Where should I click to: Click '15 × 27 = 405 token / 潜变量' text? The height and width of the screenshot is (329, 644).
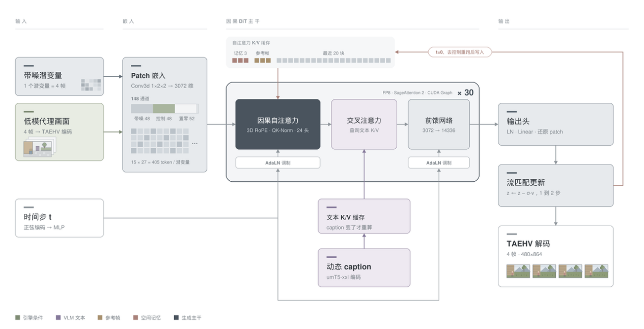pos(161,162)
